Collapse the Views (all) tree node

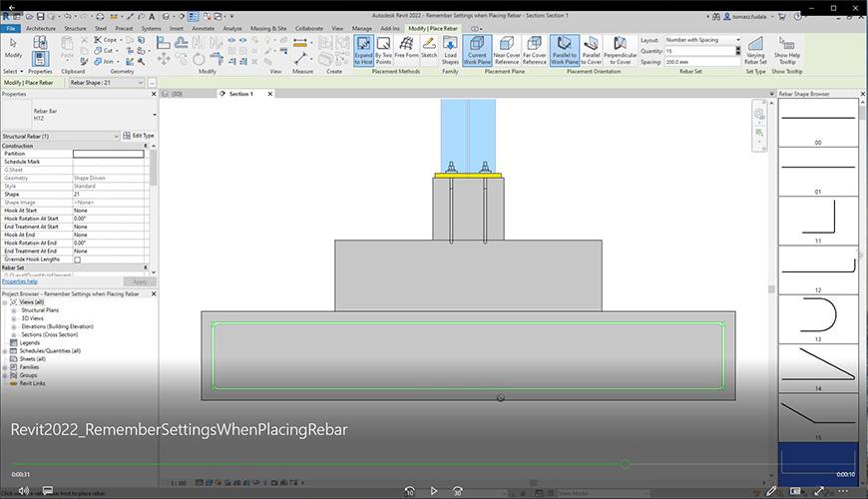5,302
